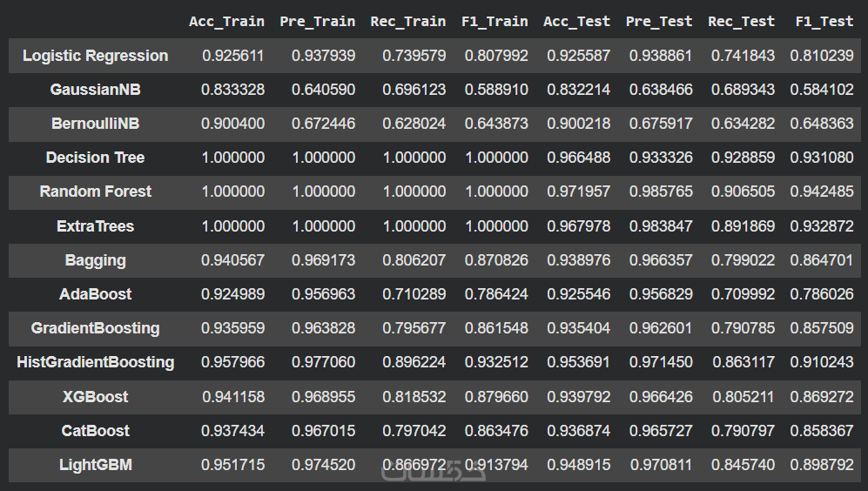Click Logistic Regression Acc_Train value 0.925611

coord(233,56)
